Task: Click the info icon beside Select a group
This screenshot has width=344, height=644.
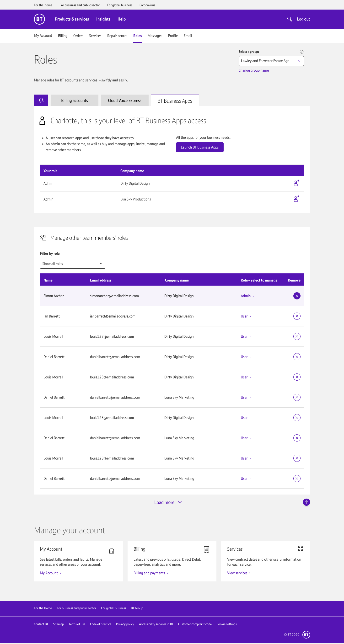Action: tap(301, 52)
